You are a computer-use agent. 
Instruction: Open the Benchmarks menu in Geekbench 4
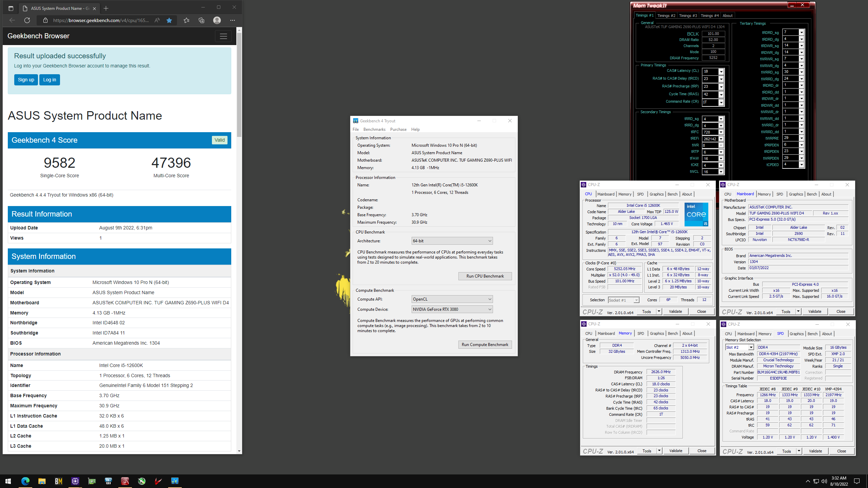374,129
